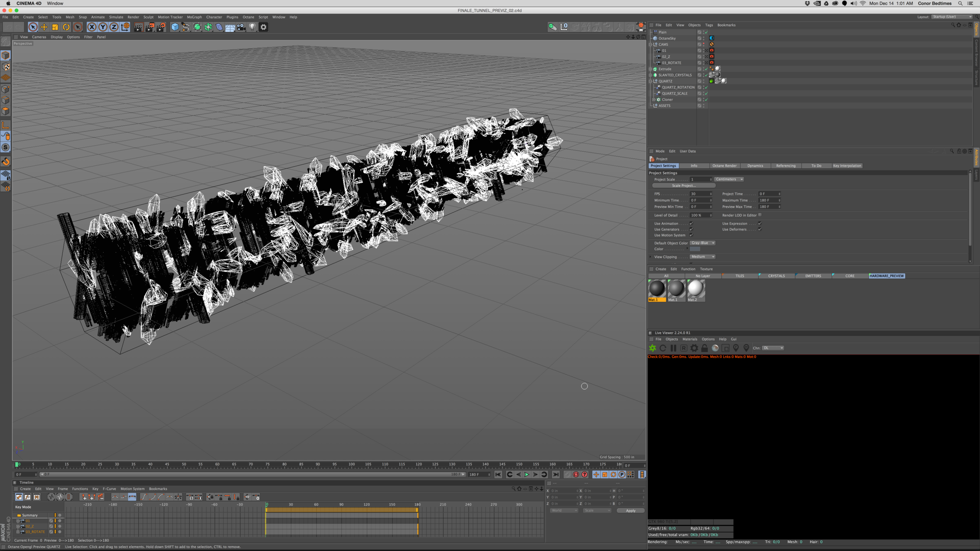Open the Deformer bend icon
This screenshot has width=980, height=551.
[x=219, y=27]
